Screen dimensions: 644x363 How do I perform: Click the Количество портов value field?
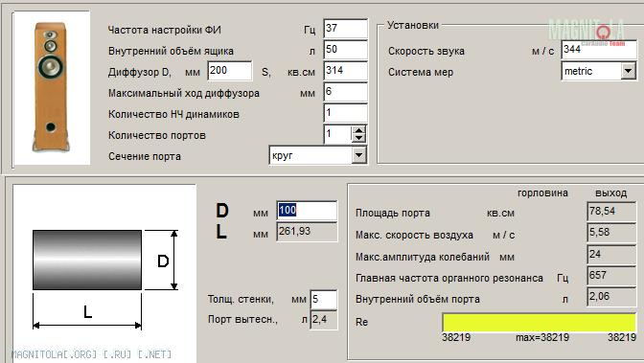(337, 134)
